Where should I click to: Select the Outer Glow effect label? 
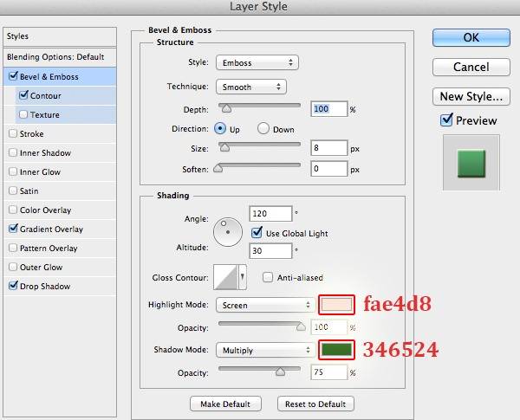[41, 268]
